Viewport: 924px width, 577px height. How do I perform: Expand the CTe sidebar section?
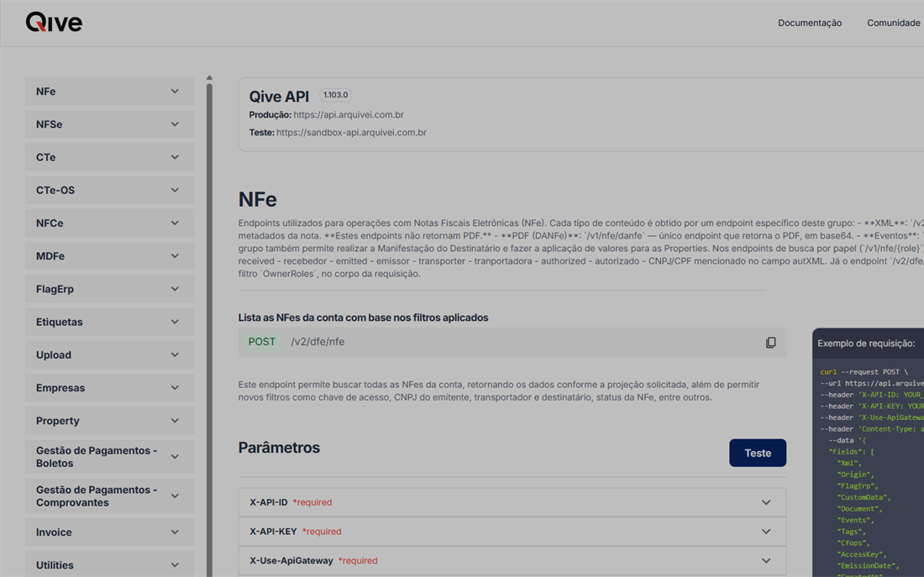click(109, 157)
